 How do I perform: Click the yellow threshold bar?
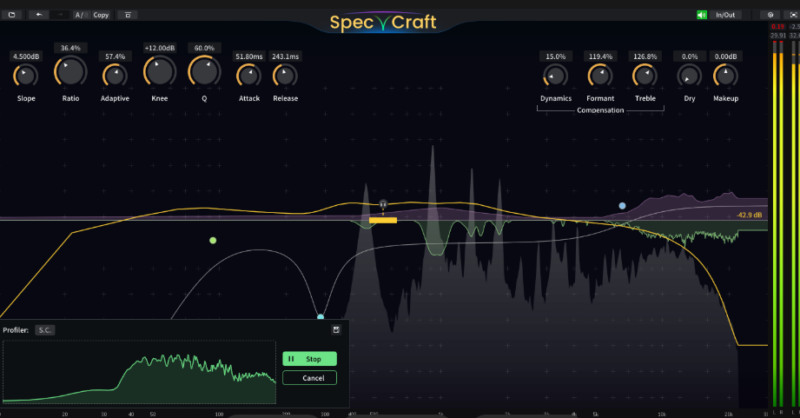pos(383,220)
